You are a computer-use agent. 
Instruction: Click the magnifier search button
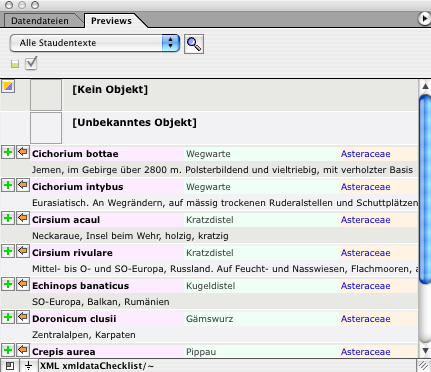(x=194, y=44)
